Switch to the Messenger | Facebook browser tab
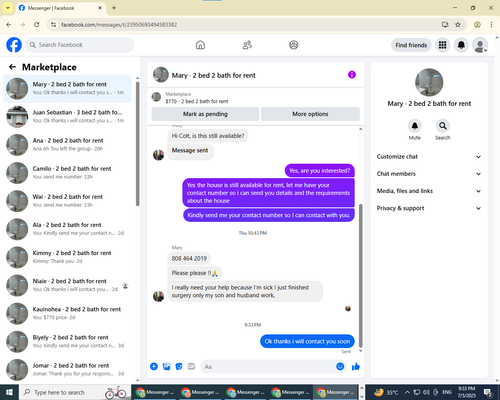 pyautogui.click(x=60, y=8)
